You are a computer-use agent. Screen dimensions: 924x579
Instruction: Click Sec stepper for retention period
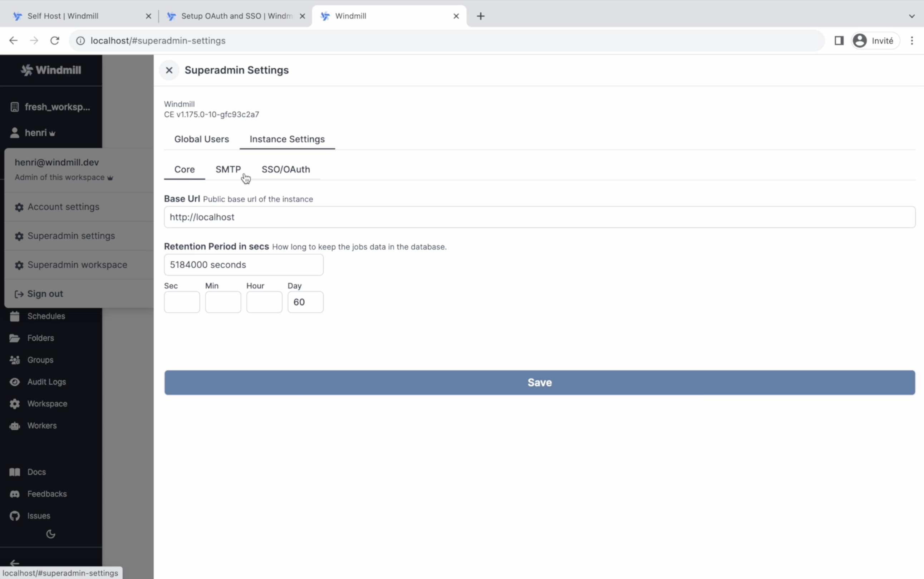pos(182,302)
